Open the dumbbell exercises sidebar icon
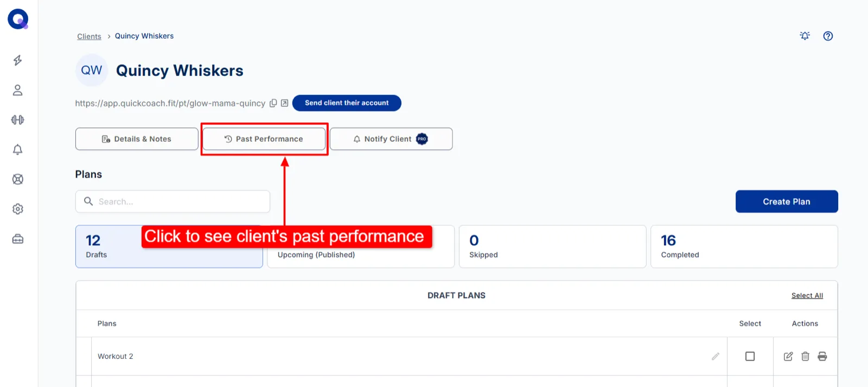 (18, 120)
